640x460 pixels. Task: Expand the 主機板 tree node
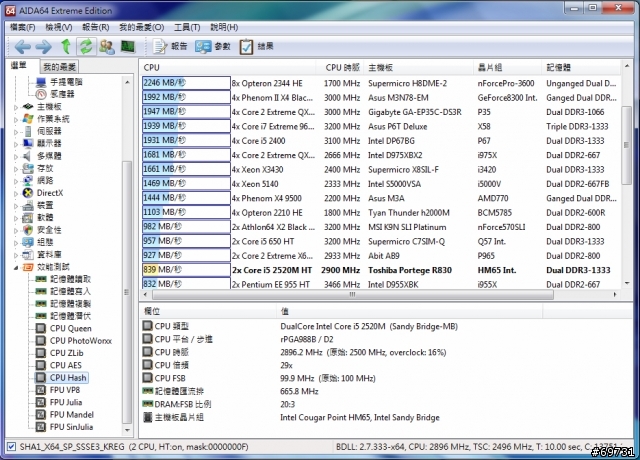pyautogui.click(x=16, y=107)
